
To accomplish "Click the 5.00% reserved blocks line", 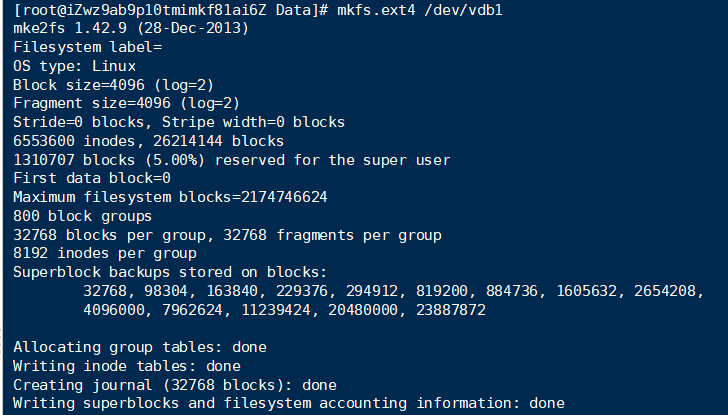I will (231, 160).
